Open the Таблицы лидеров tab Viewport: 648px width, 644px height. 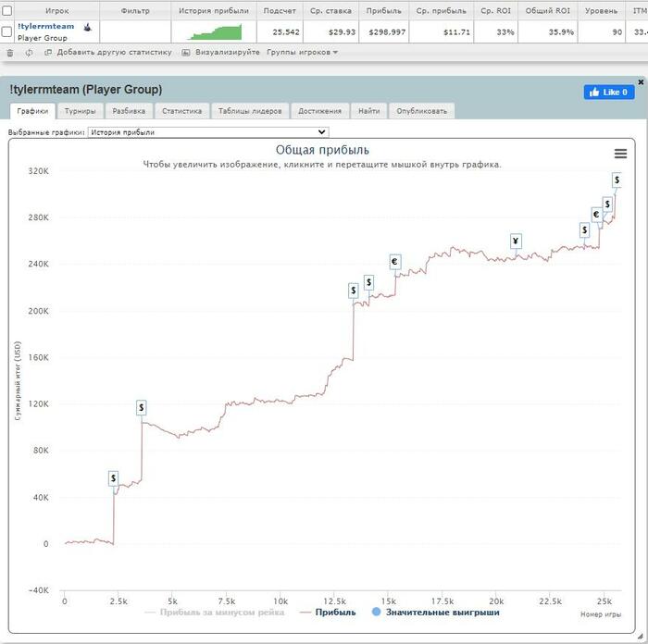(x=250, y=111)
